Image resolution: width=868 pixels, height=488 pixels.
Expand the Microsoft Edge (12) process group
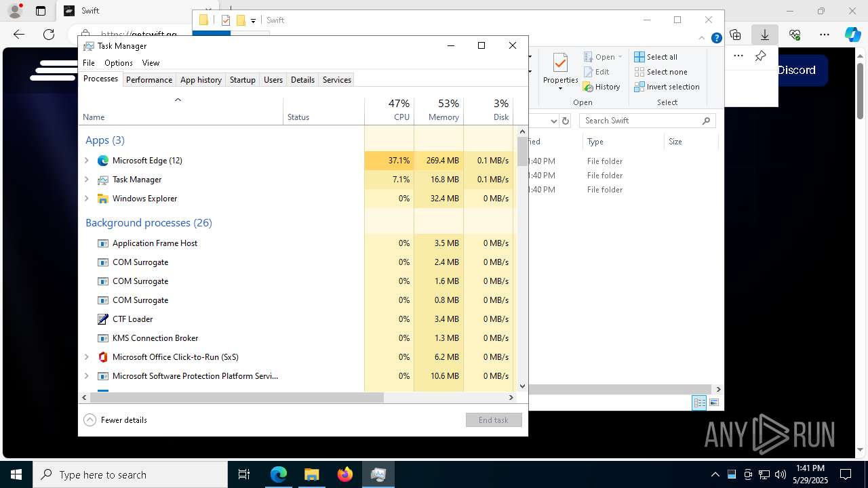[86, 161]
